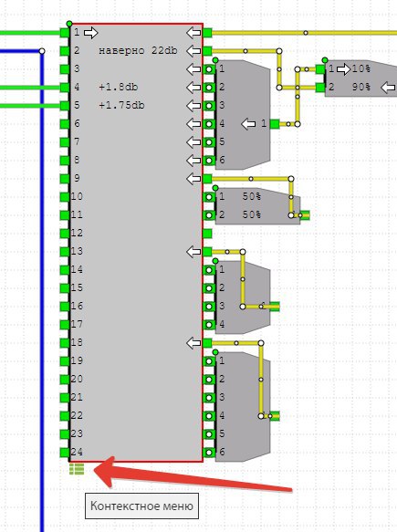
Task: Select port 1 of the 50% splitter
Action: tap(209, 197)
